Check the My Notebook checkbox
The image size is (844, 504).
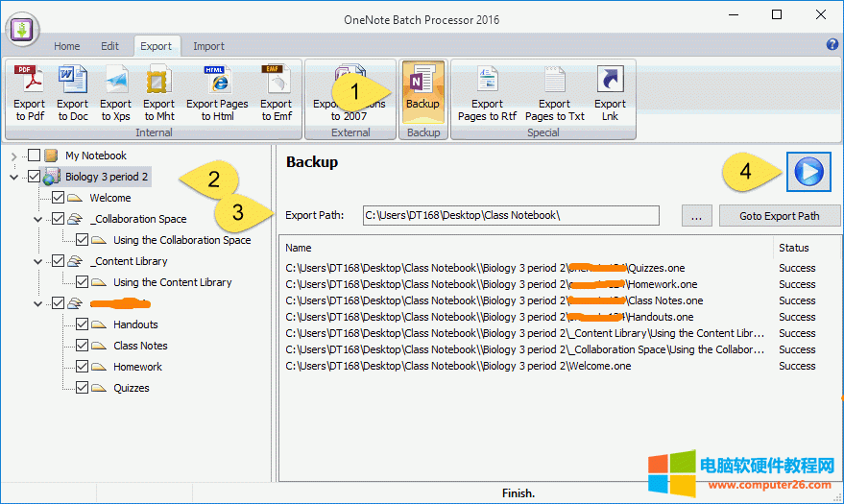(35, 156)
